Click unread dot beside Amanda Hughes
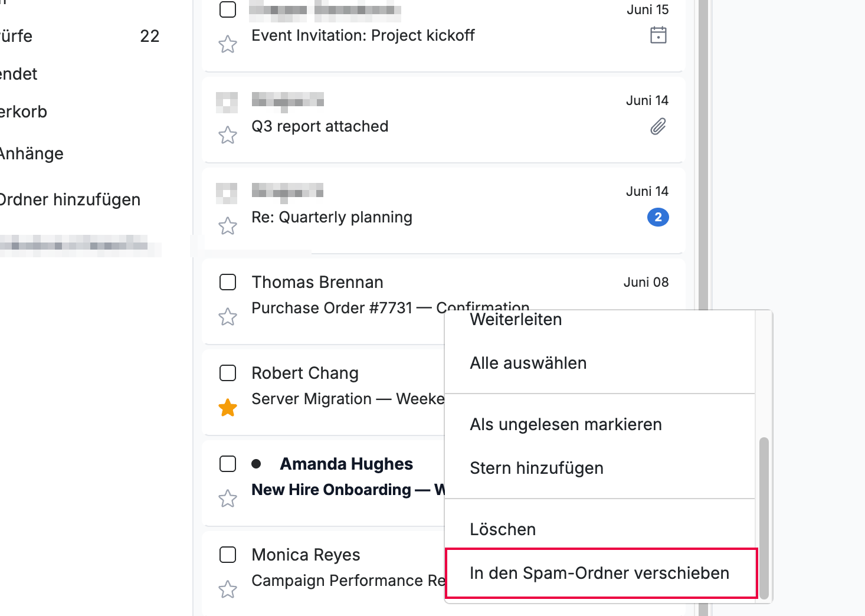Screen dimensions: 865x616 click(x=256, y=464)
